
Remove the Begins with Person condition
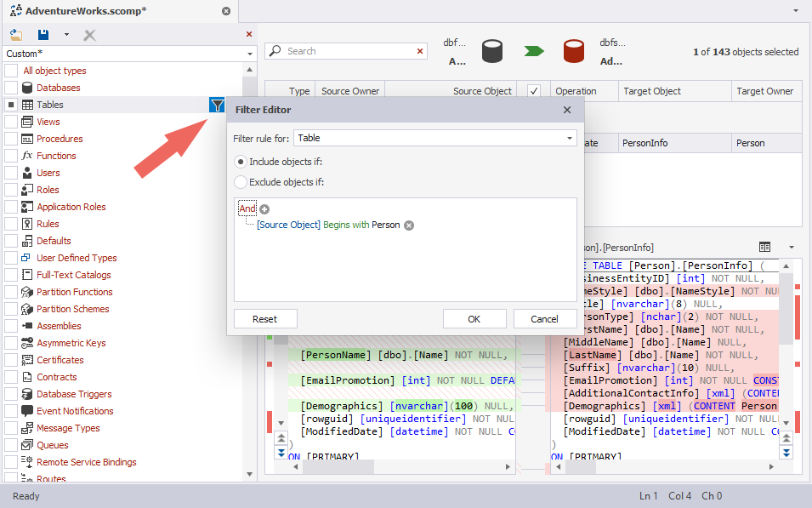409,225
